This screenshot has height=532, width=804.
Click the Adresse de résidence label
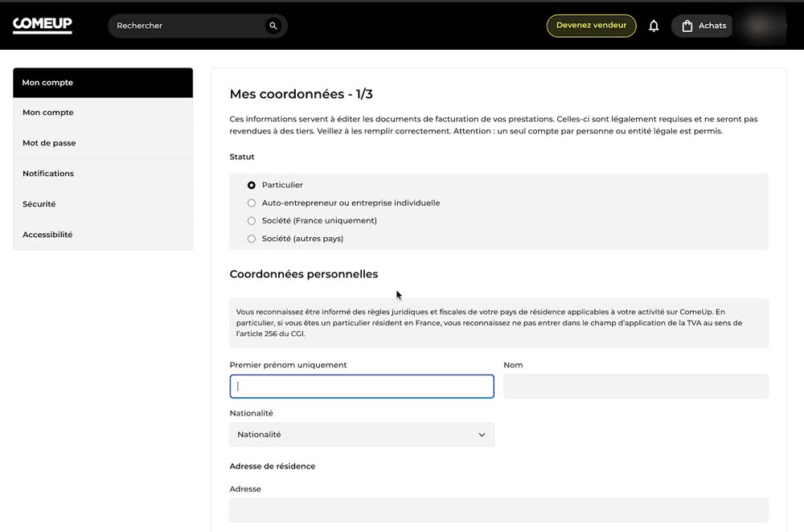[273, 466]
